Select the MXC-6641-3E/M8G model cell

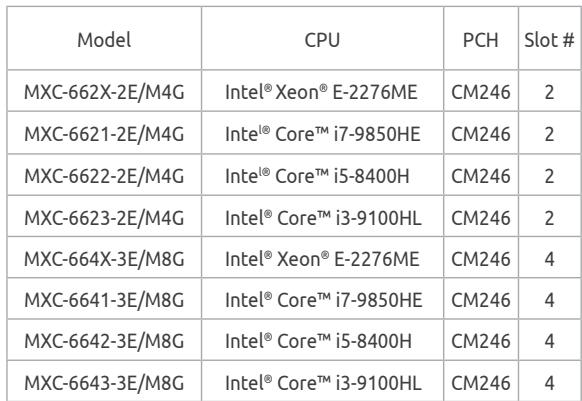click(x=104, y=300)
